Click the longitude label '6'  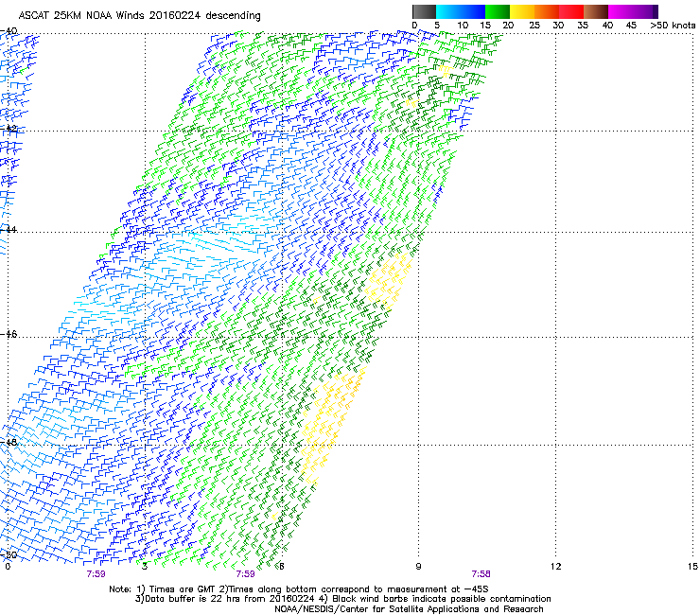point(281,567)
